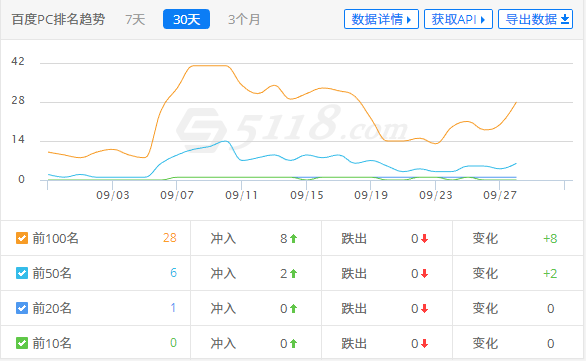Click the 导出数据 export button

[x=535, y=19]
